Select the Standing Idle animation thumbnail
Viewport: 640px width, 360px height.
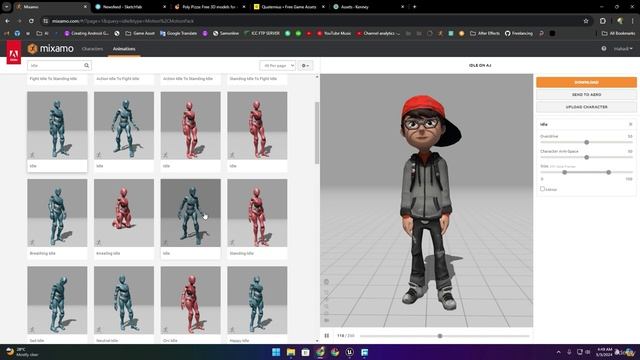click(x=257, y=213)
